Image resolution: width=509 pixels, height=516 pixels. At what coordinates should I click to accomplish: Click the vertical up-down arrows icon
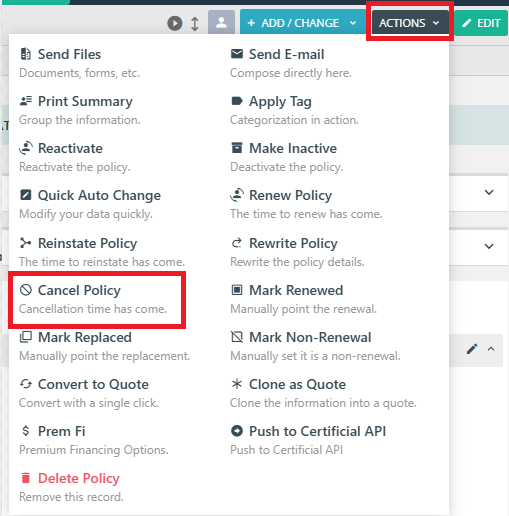[x=195, y=23]
